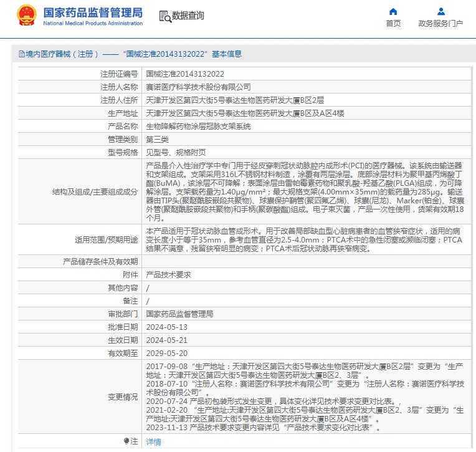Click the 注册证编号 label cell
476x452 pixels.
(x=119, y=74)
